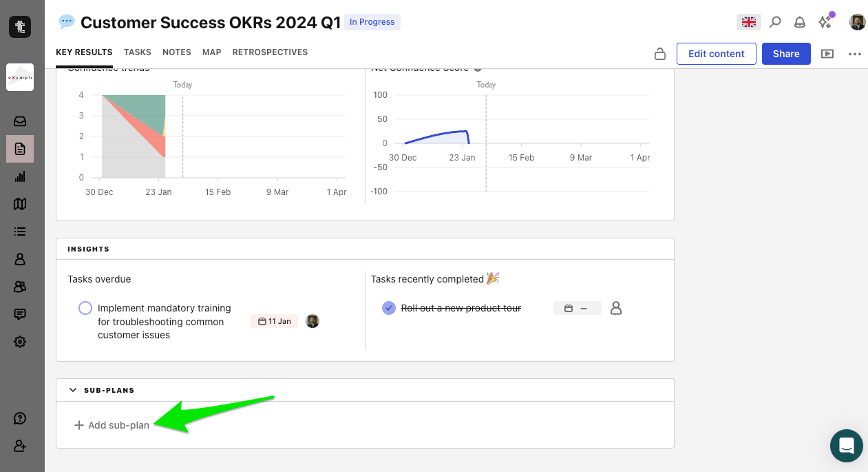868x472 pixels.
Task: Switch to the Tasks tab
Action: pos(138,52)
